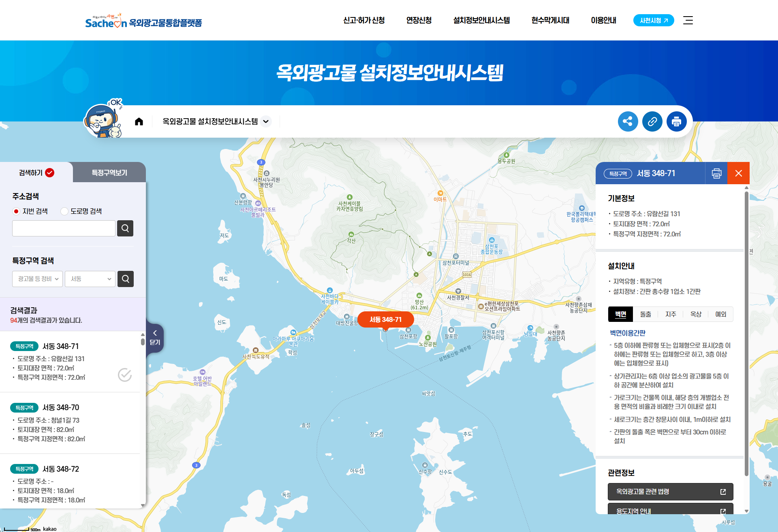The image size is (778, 532).
Task: Print the 서동 348-71 detail panel
Action: [x=716, y=173]
